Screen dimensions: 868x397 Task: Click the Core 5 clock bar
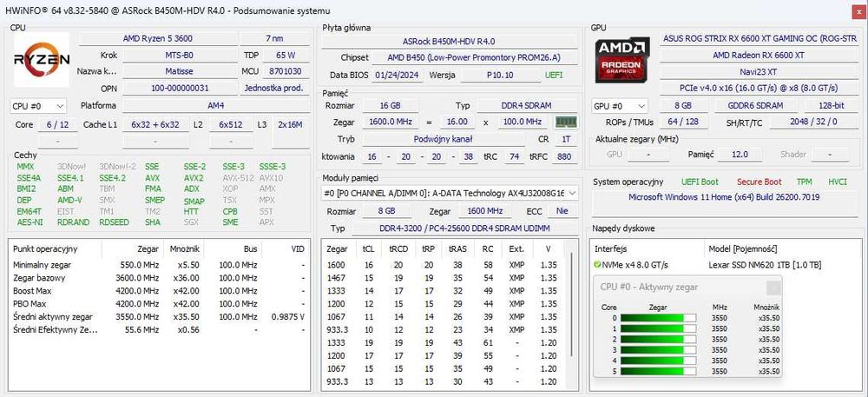tap(659, 371)
